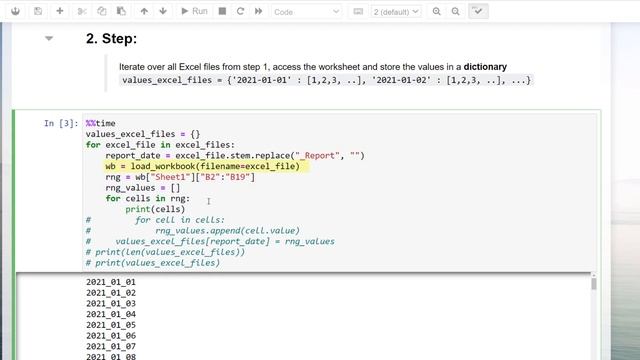This screenshot has width=640, height=360.
Task: Click the commented values_excel_files[report_date] line
Action: 210,241
